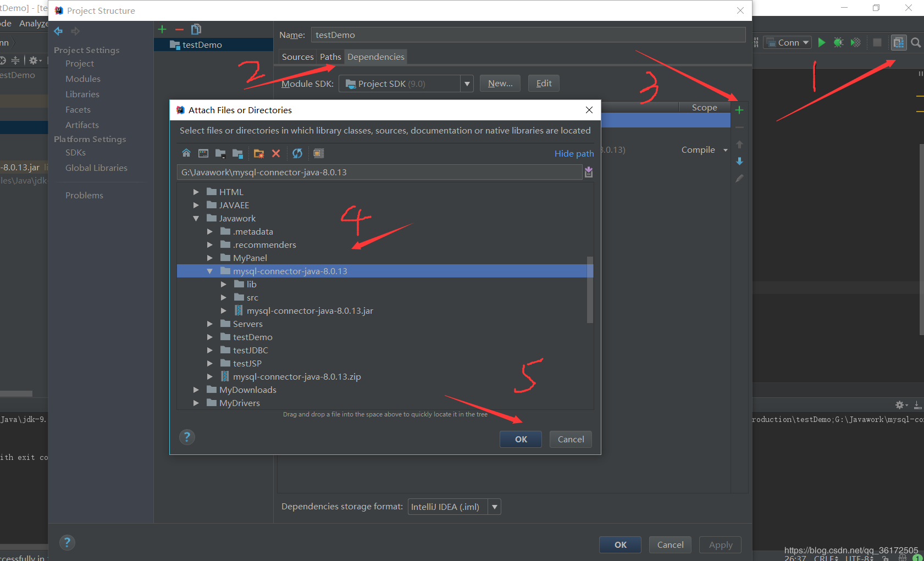Open path history dropdown beside path field
This screenshot has width=924, height=561.
(x=589, y=172)
